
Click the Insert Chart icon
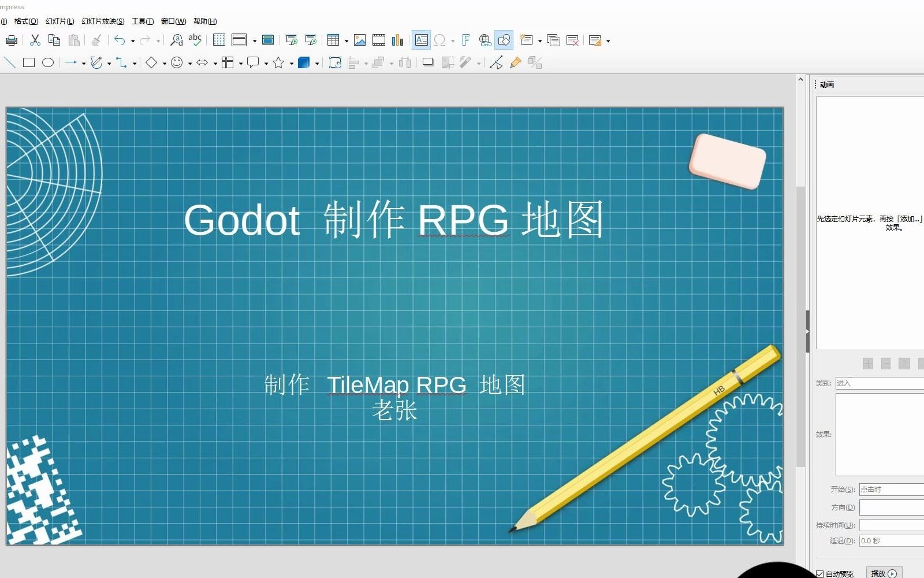(398, 40)
